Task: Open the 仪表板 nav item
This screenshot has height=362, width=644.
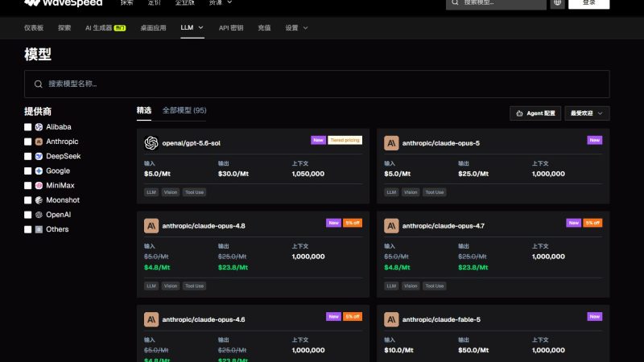Action: tap(34, 28)
